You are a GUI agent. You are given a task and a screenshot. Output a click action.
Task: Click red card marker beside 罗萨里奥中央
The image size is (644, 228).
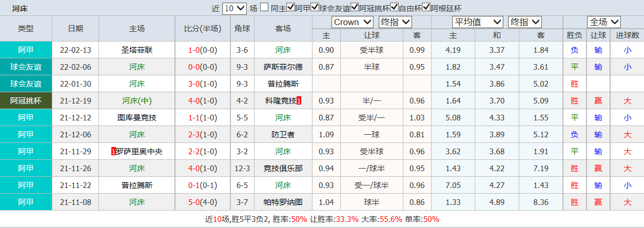click(x=113, y=152)
